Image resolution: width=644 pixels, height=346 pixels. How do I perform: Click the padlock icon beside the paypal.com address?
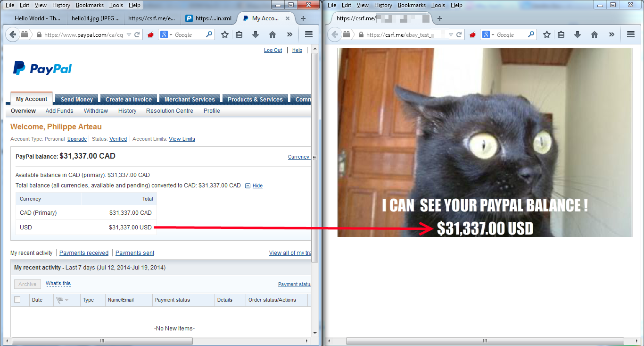point(39,35)
